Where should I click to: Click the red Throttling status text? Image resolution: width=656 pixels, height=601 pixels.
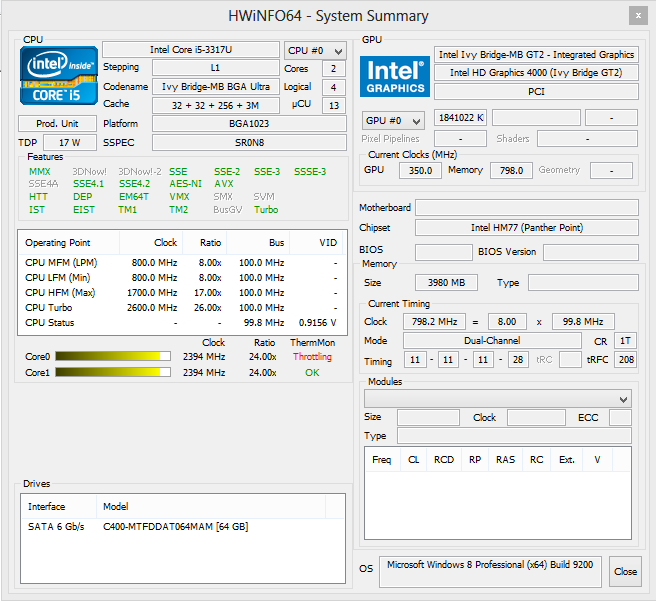click(312, 357)
